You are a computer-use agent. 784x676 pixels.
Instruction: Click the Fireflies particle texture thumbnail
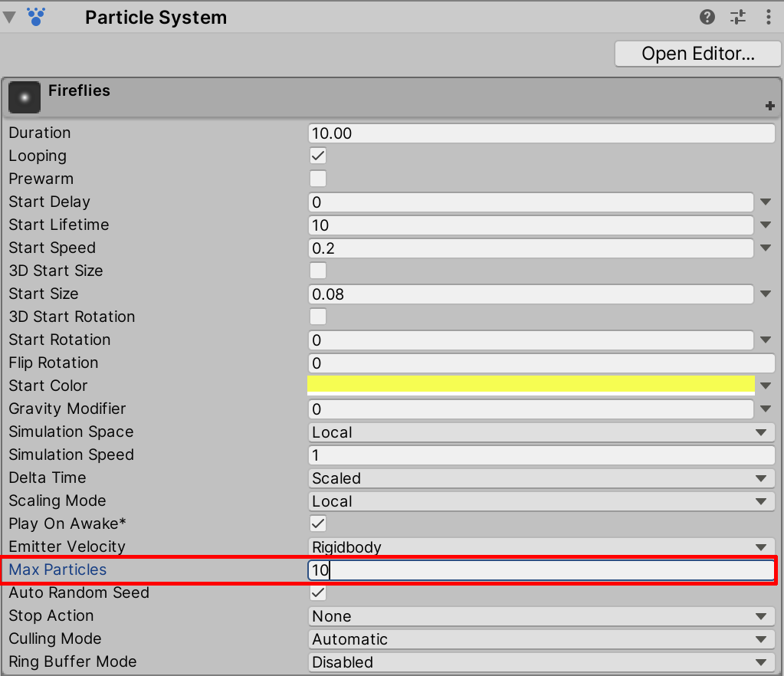[x=25, y=97]
